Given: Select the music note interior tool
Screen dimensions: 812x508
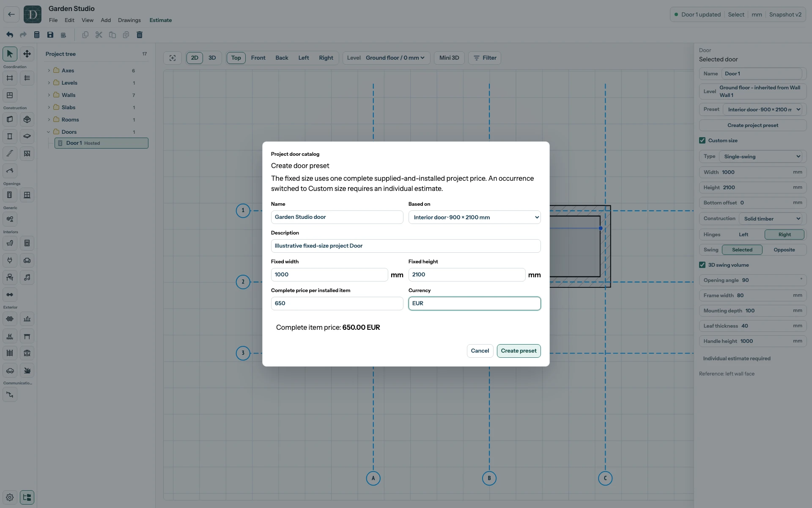Looking at the screenshot, I should (27, 277).
